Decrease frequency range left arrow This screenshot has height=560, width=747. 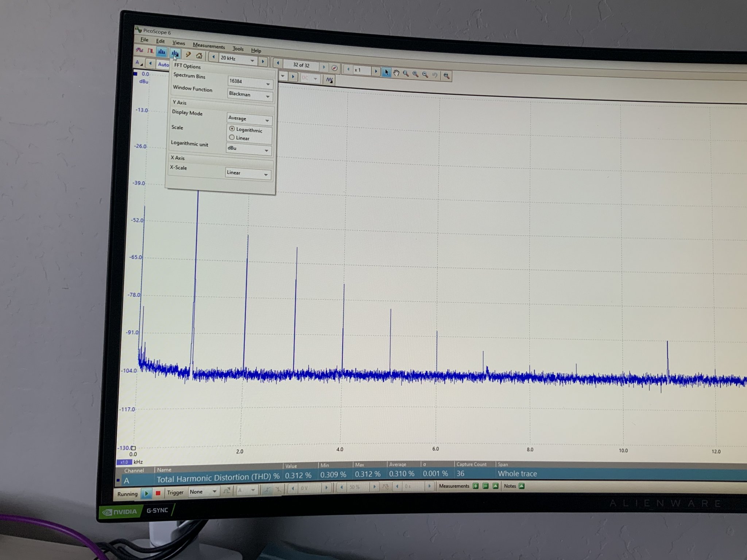[213, 57]
